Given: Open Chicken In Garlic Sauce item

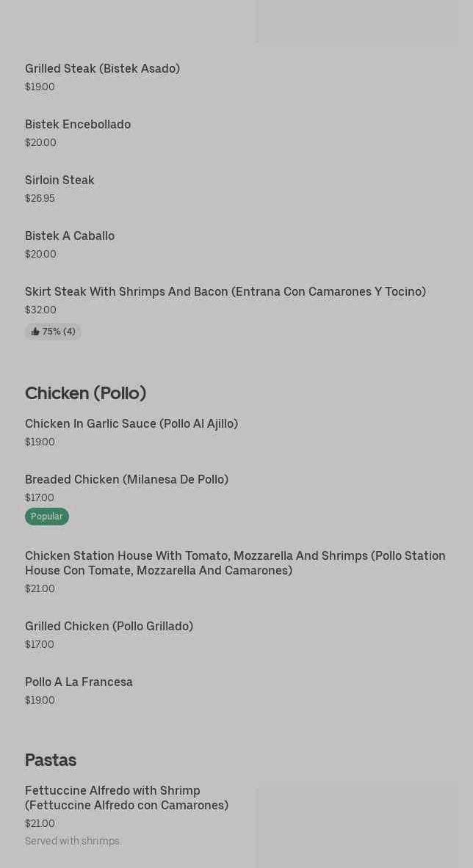Looking at the screenshot, I should (x=131, y=423).
